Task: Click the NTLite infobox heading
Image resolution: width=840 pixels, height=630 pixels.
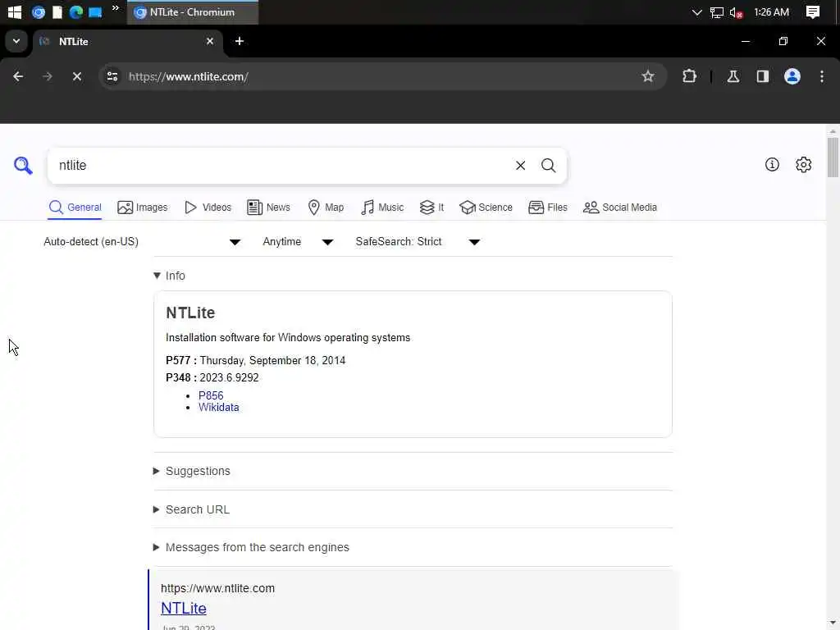Action: tap(190, 313)
